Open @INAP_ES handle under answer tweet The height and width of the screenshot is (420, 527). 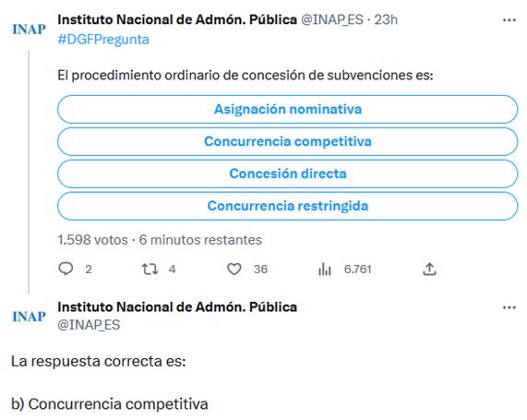89,325
